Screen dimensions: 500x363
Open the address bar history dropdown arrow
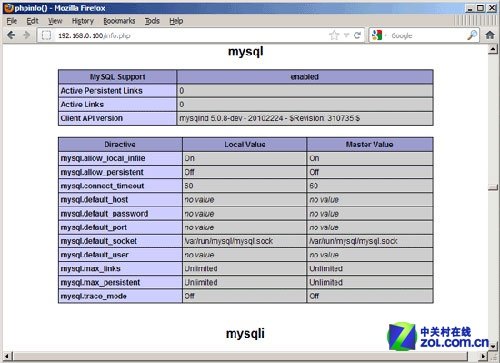point(347,35)
